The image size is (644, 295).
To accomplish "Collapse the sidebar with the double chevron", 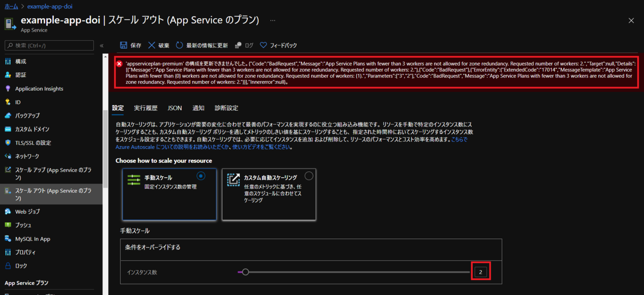I will tap(101, 46).
